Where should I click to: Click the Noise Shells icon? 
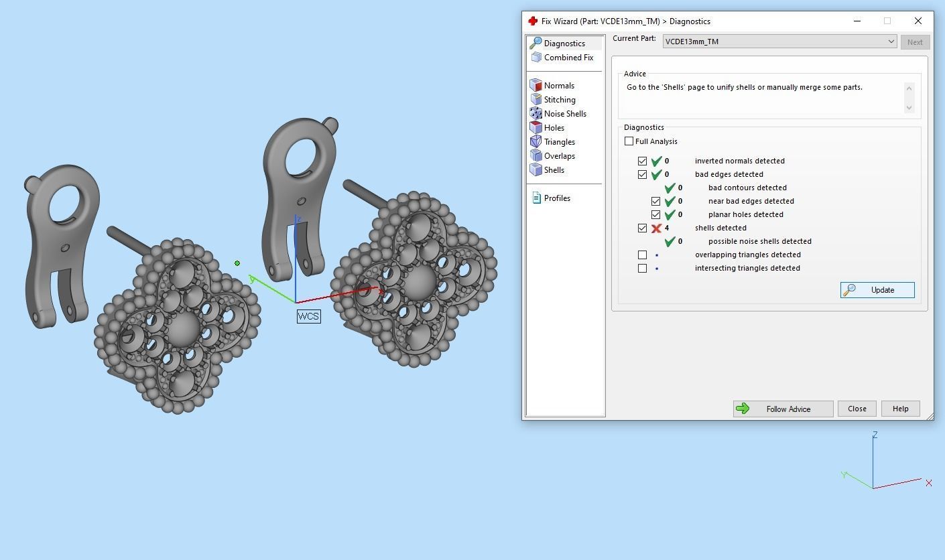point(535,113)
